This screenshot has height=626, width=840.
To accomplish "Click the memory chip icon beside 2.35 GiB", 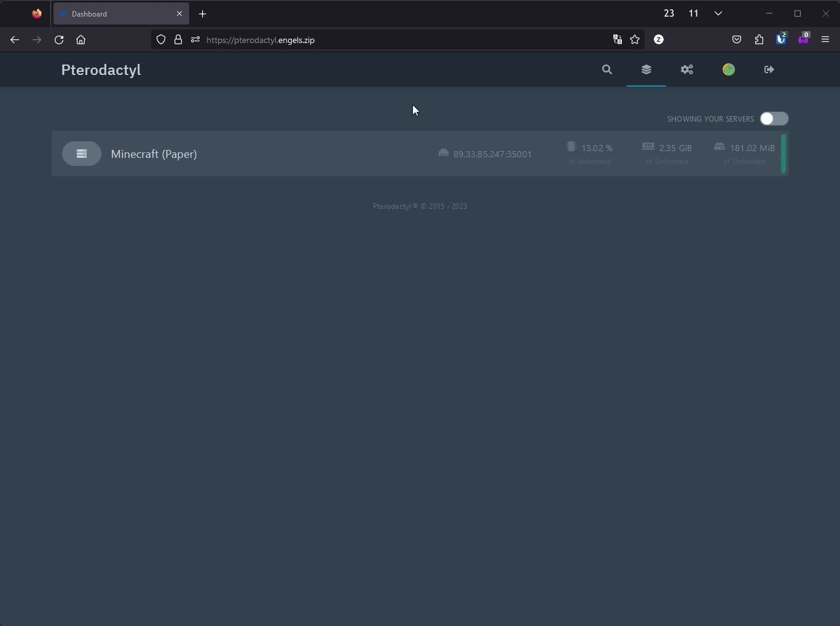I will 648,146.
